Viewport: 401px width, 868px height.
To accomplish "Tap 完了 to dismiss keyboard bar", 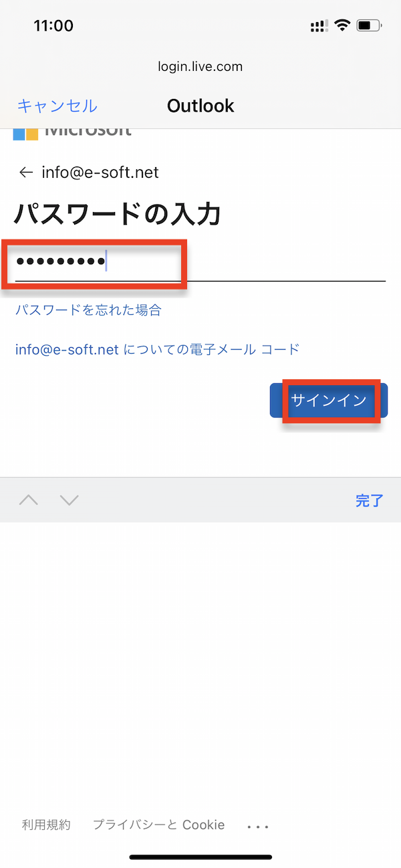I will 369,500.
